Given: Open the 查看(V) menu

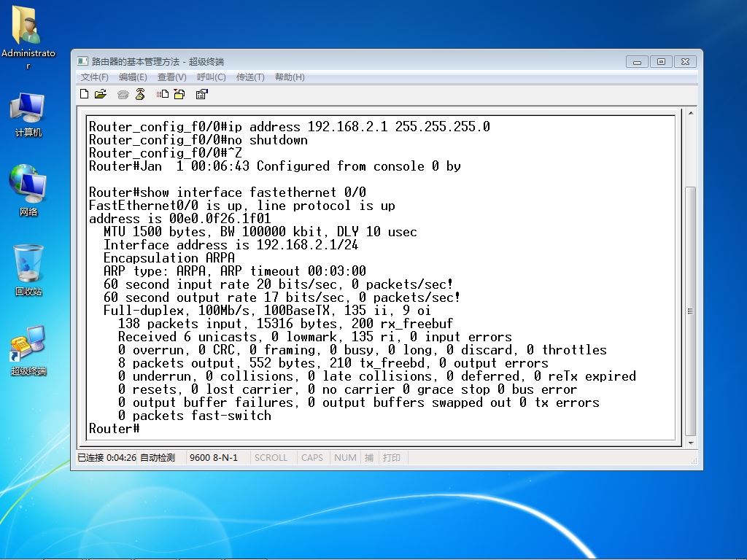Looking at the screenshot, I should click(172, 77).
